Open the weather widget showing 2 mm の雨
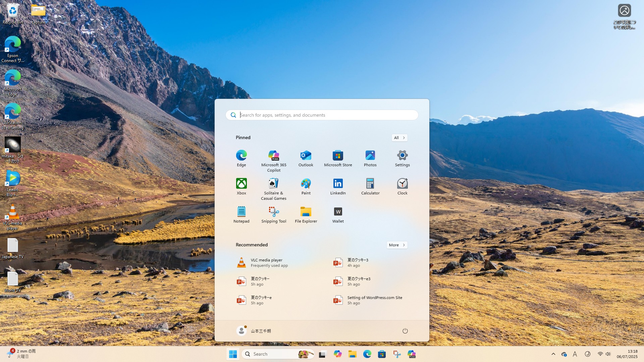Screen dimensions: 644x362 coord(21,354)
